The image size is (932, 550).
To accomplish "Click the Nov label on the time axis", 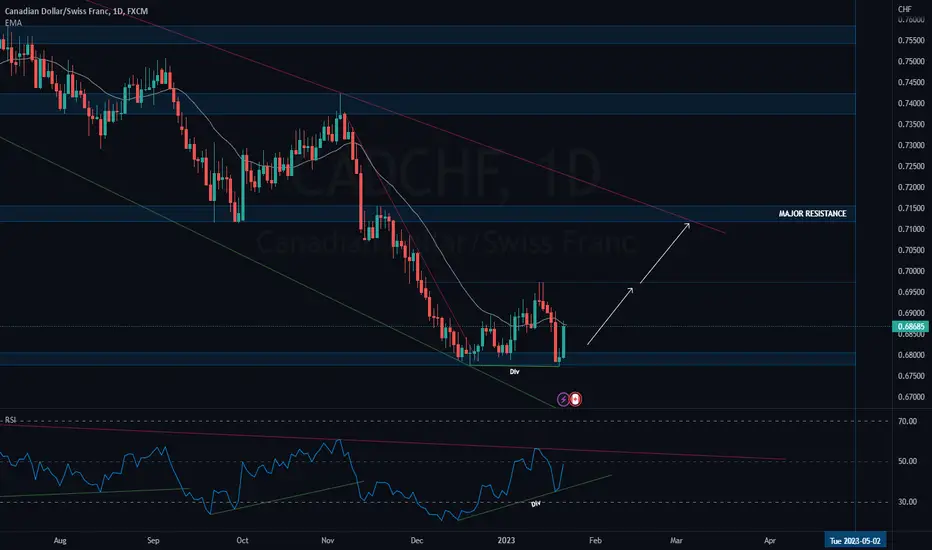I will [328, 540].
